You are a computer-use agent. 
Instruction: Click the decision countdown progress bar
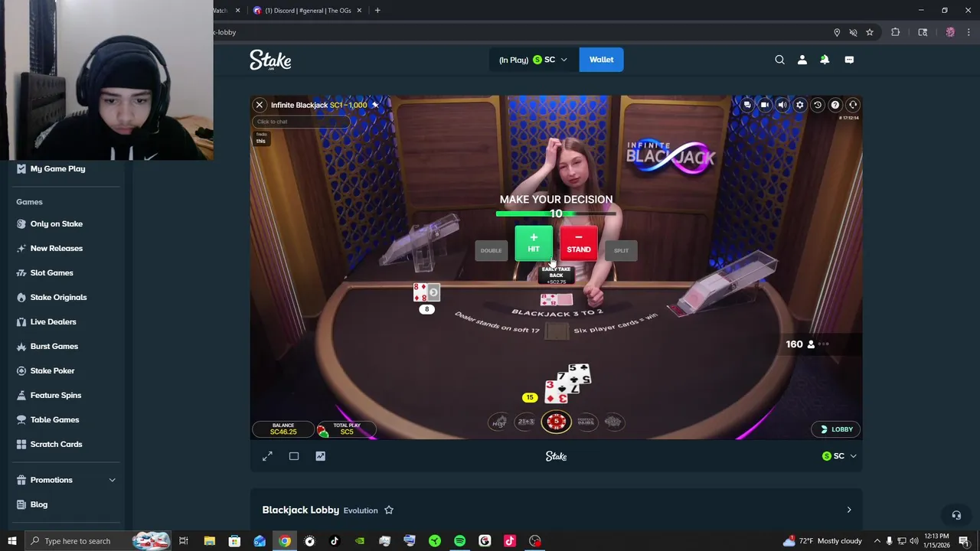[x=557, y=214]
